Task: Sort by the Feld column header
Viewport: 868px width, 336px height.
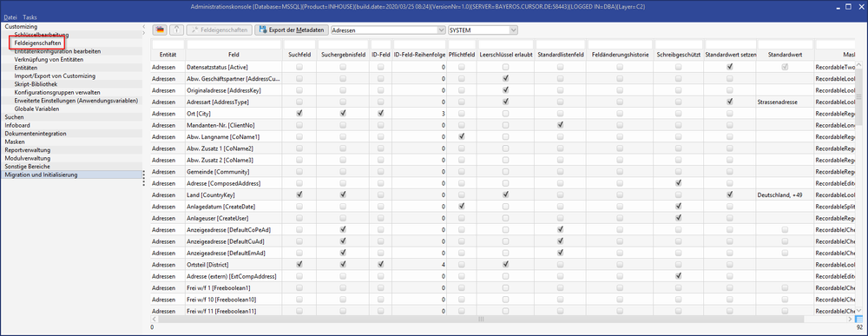Action: click(233, 56)
